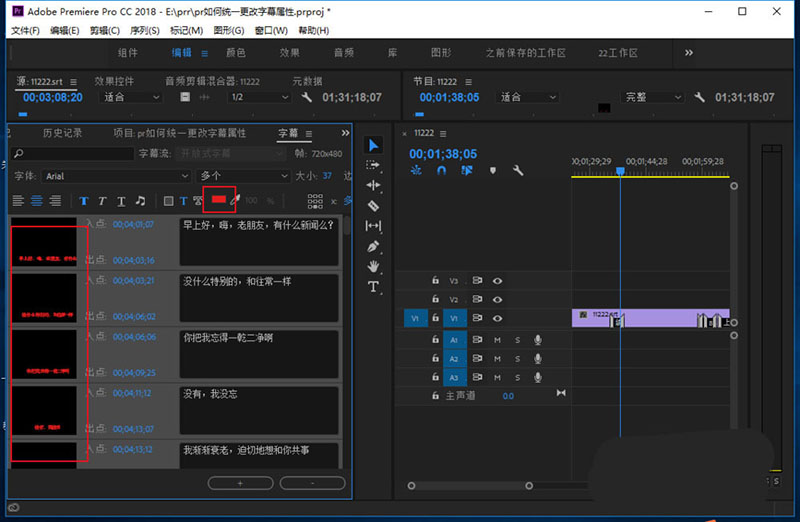800x522 pixels.
Task: Click the music note caption icon
Action: pos(140,200)
